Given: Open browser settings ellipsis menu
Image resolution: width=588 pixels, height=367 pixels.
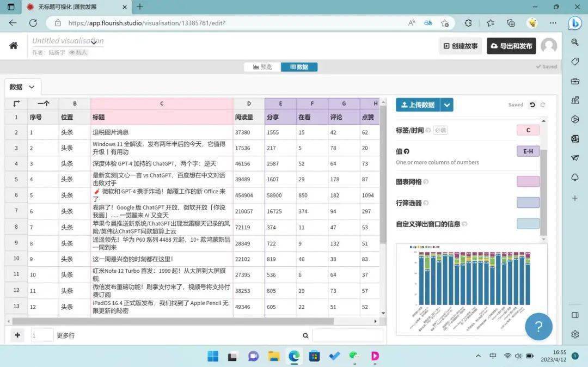Looking at the screenshot, I should tap(553, 23).
